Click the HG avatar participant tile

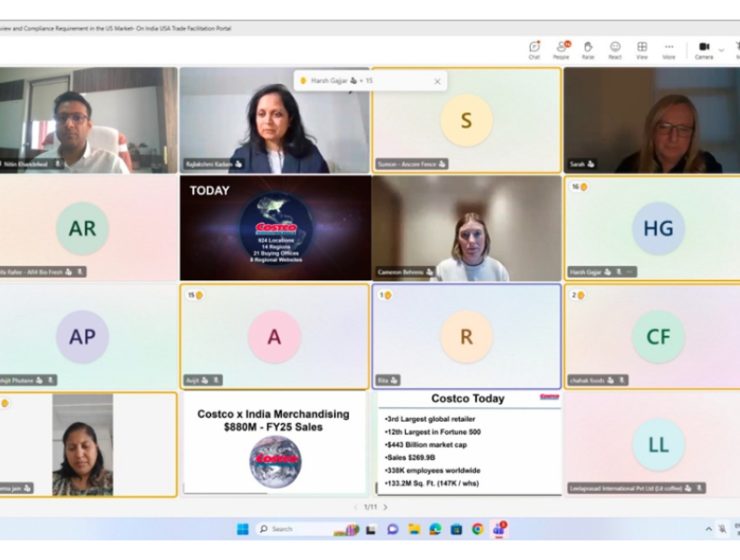tap(657, 229)
